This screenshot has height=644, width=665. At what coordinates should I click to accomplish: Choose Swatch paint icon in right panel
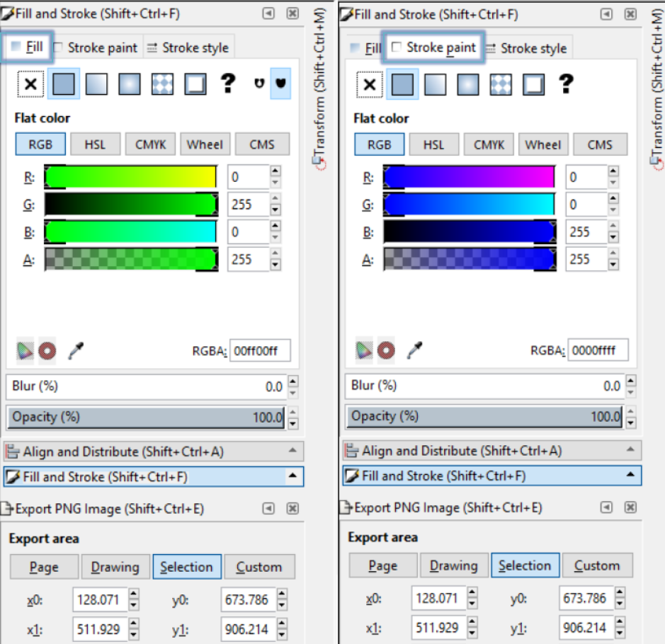tap(534, 85)
